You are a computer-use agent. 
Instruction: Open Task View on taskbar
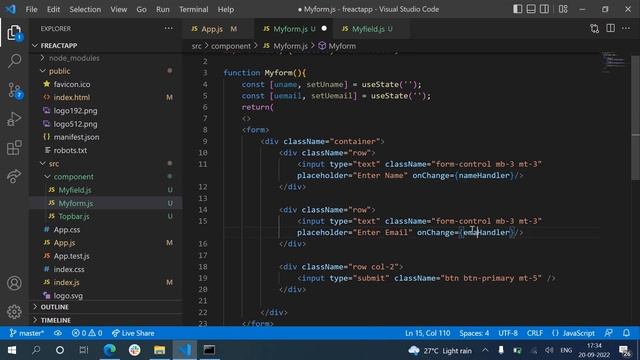(84, 350)
